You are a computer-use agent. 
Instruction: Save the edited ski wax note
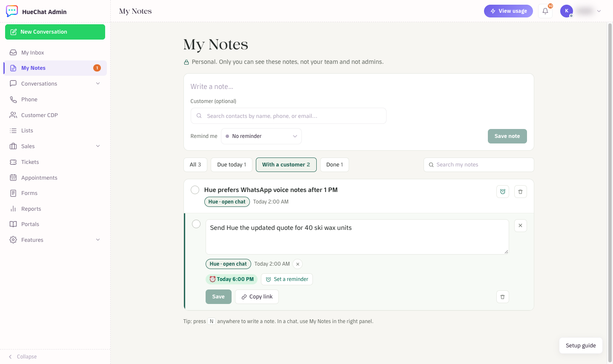click(218, 297)
